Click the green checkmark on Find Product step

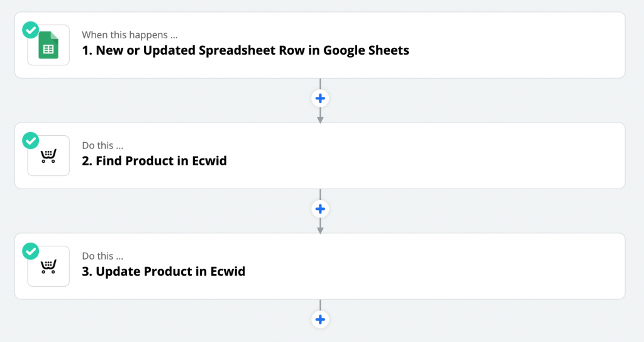click(30, 140)
